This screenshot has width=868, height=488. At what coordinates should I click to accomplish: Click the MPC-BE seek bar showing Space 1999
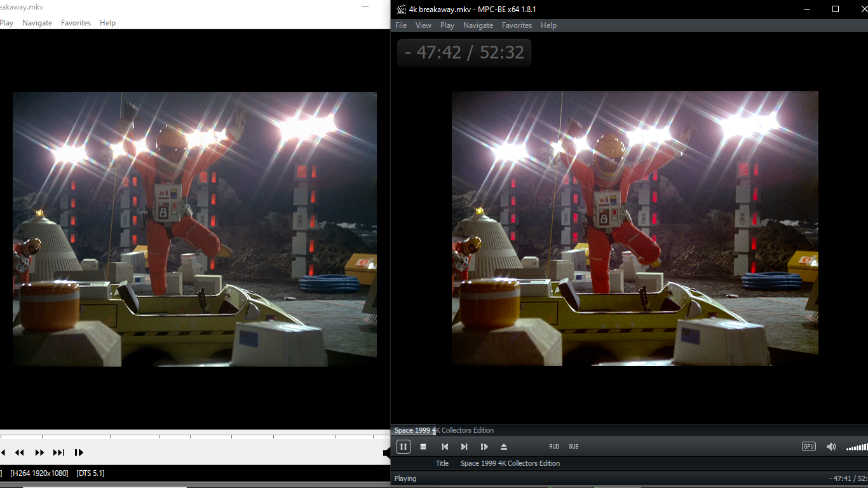[x=629, y=431]
